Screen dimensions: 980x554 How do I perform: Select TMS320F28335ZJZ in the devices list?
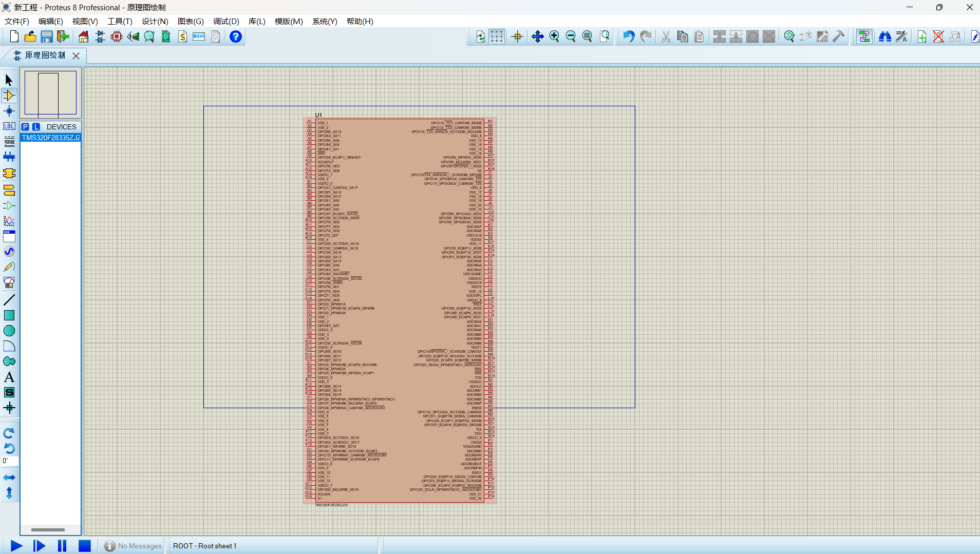point(51,138)
